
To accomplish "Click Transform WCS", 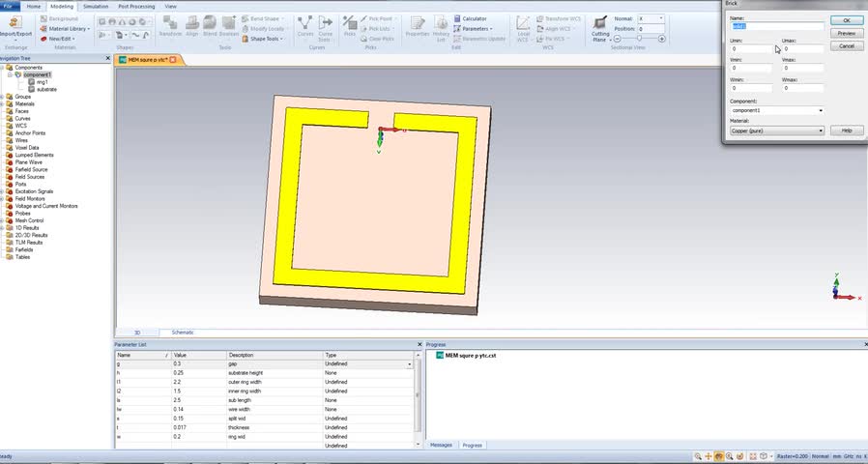I will [559, 18].
